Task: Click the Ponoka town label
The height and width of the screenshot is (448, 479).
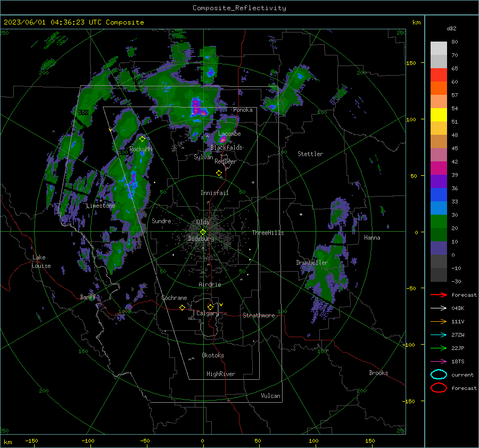Action: click(243, 110)
